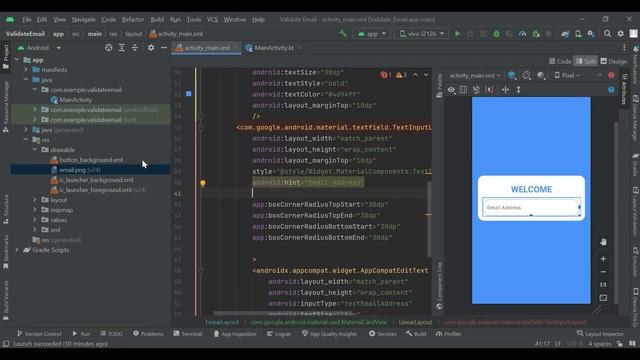Screen dimensions: 640x360
Task: Click MaterialCardView in editor breadcrumb
Action: [318, 322]
